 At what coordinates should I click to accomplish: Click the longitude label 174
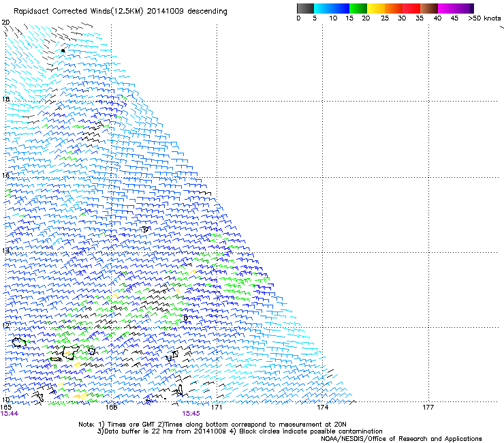(322, 408)
